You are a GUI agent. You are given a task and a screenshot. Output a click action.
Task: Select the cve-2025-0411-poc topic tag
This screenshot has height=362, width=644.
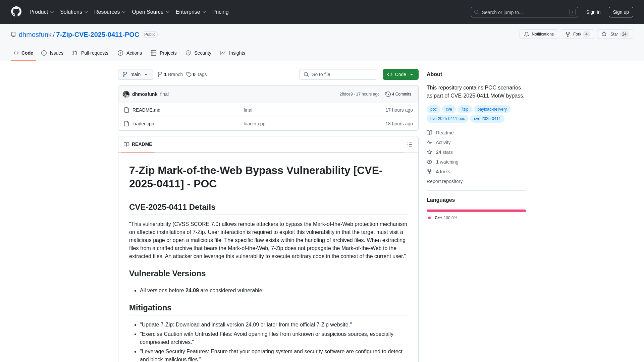pyautogui.click(x=447, y=119)
